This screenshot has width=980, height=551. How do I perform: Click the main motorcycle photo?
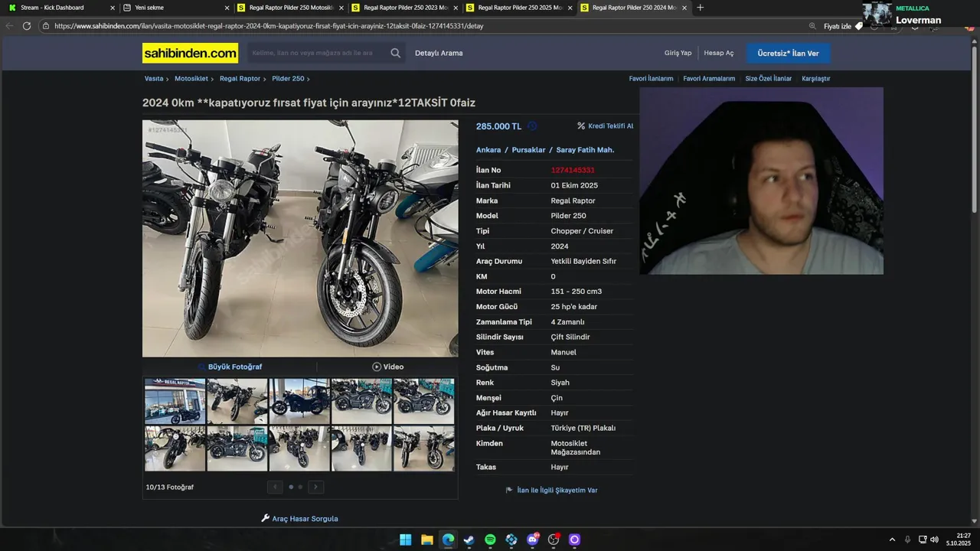[300, 238]
